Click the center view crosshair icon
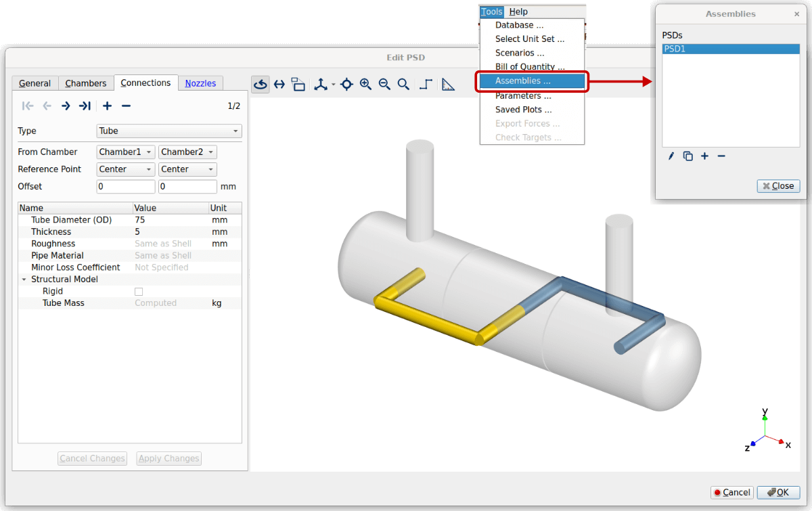The image size is (812, 511). pos(346,84)
